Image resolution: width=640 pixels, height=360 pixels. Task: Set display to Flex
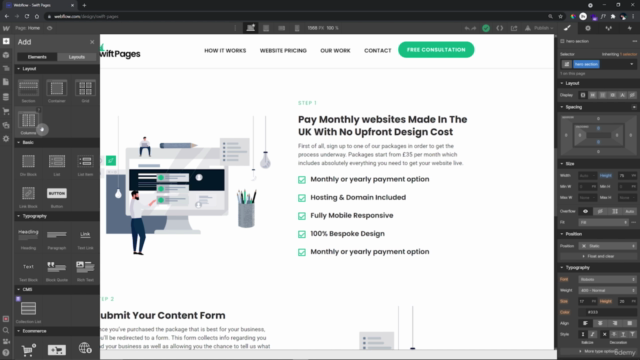[593, 95]
